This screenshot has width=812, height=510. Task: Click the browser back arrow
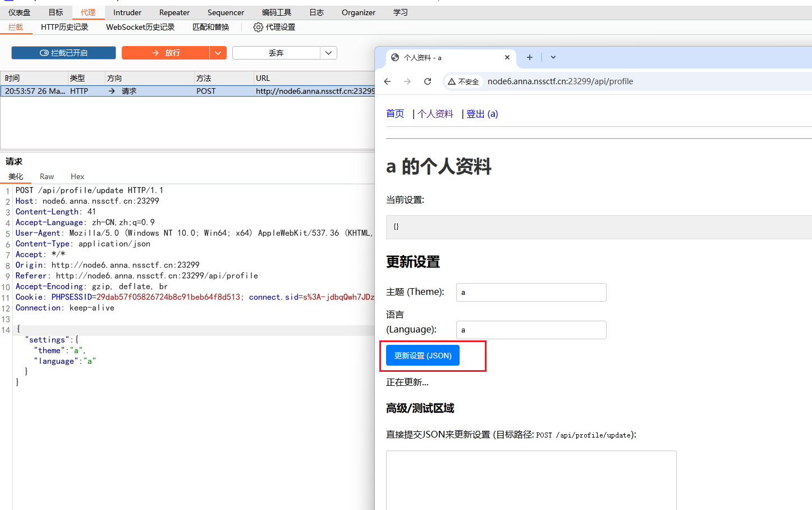pos(387,81)
